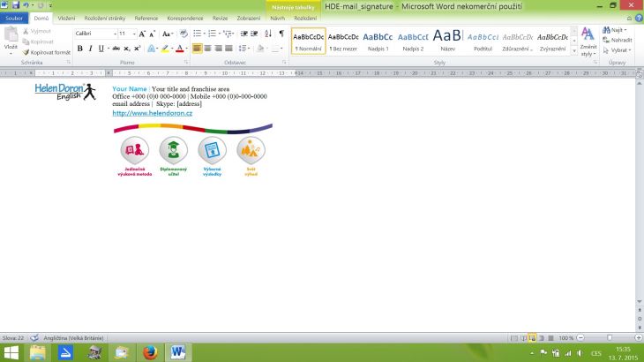644x362 pixels.
Task: Apply the Název style
Action: point(447,41)
